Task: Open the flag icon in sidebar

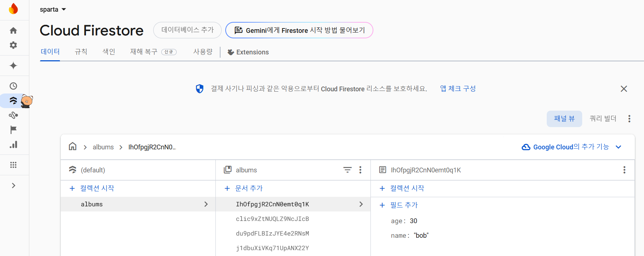Action: 14,130
